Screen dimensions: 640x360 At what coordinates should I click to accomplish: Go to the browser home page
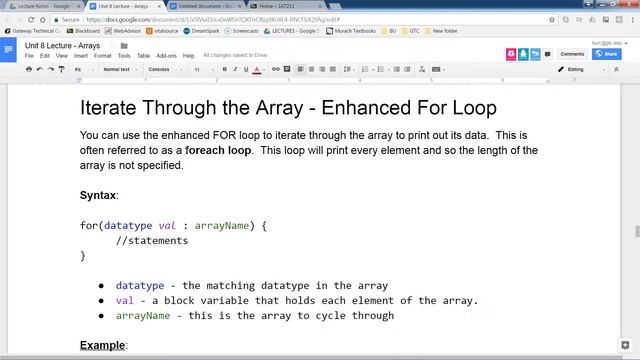coord(42,20)
